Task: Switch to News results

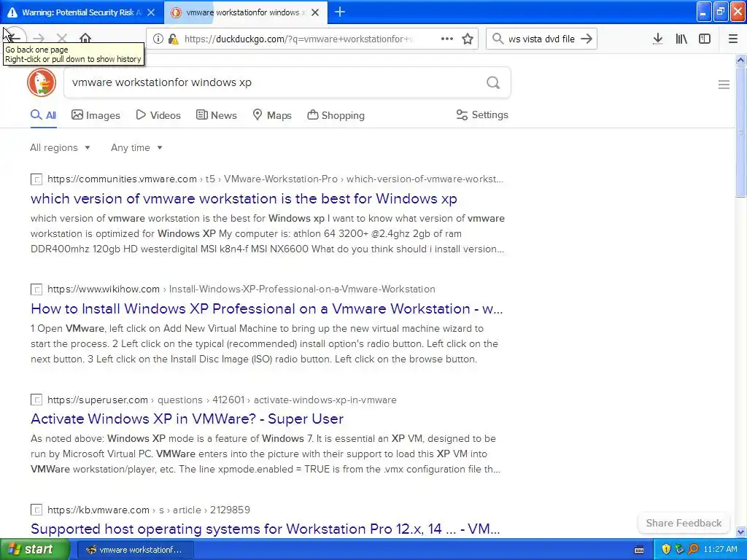Action: [x=216, y=115]
